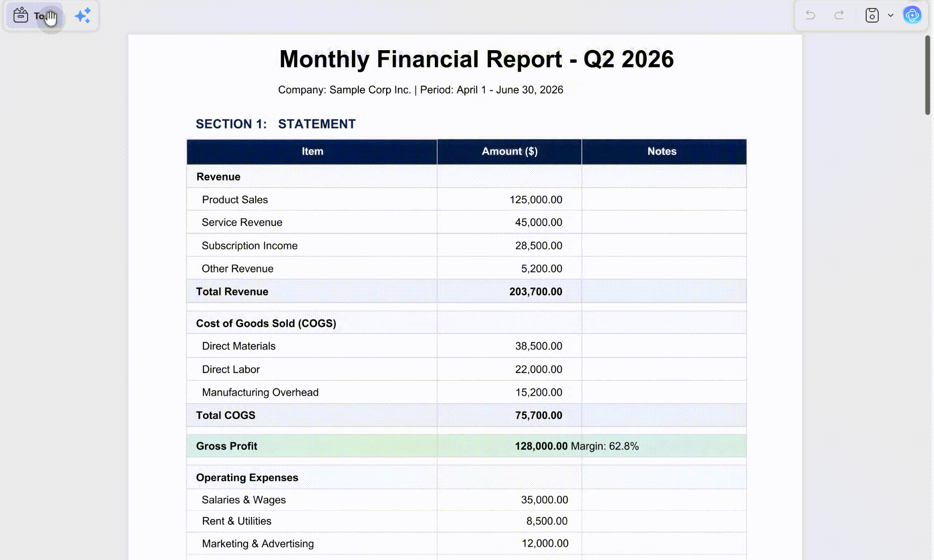Select the 'Service Revenue' row label
Image resolution: width=934 pixels, height=560 pixels.
pyautogui.click(x=242, y=222)
